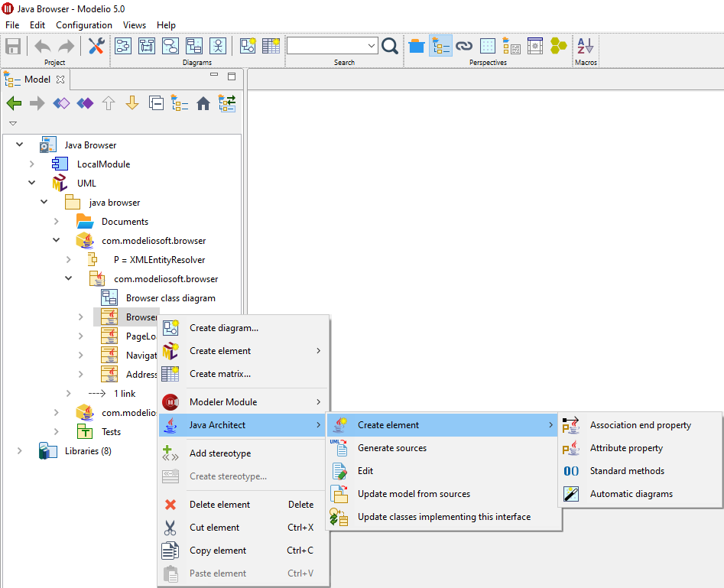
Task: Click the home icon in Model panel
Action: tap(203, 103)
